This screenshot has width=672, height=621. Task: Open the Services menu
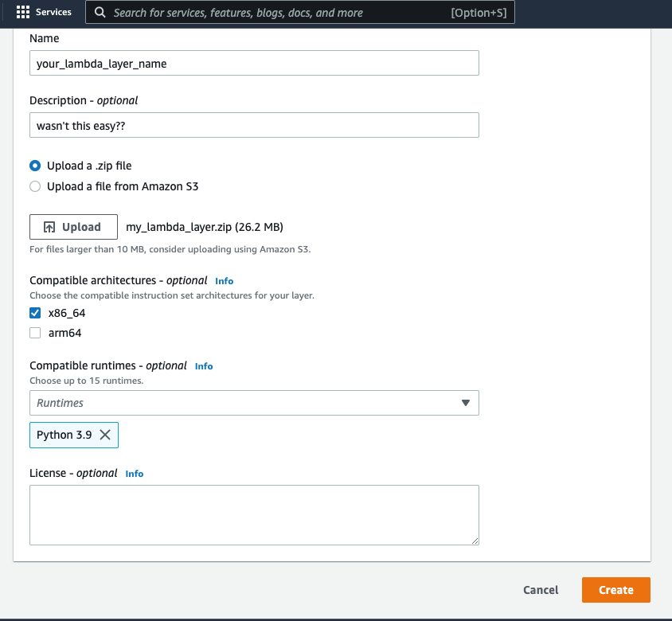[44, 12]
